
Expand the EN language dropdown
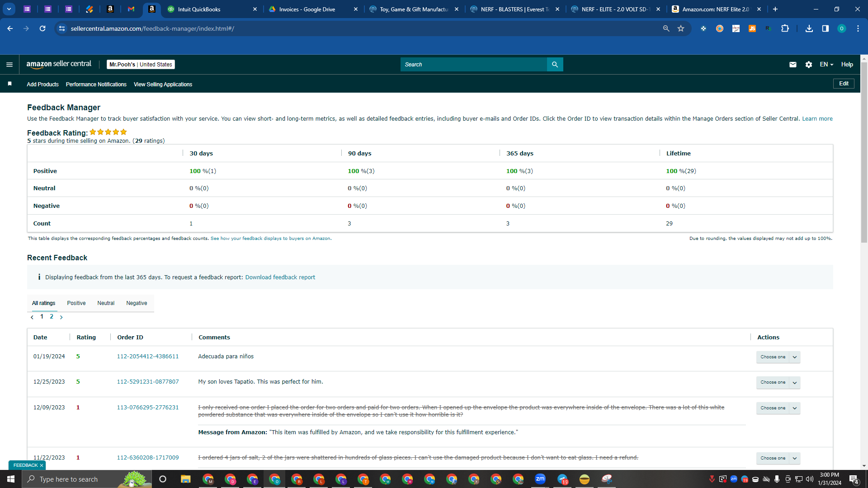(x=826, y=65)
